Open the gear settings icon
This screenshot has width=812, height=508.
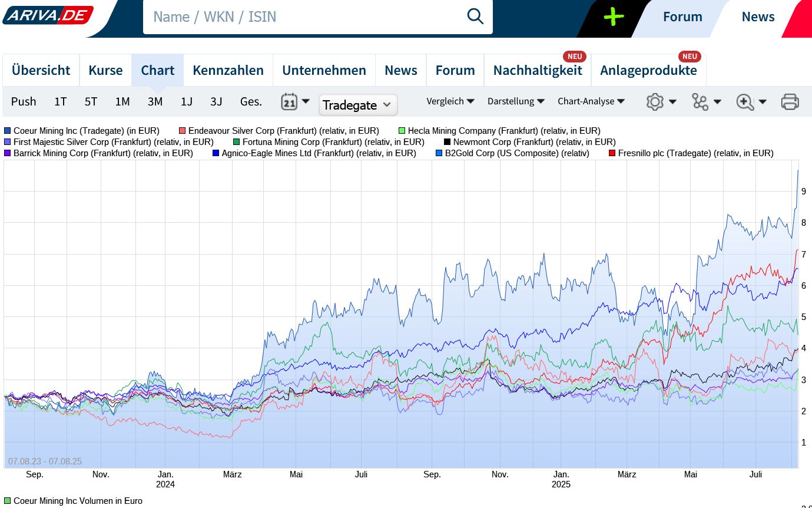click(x=655, y=101)
